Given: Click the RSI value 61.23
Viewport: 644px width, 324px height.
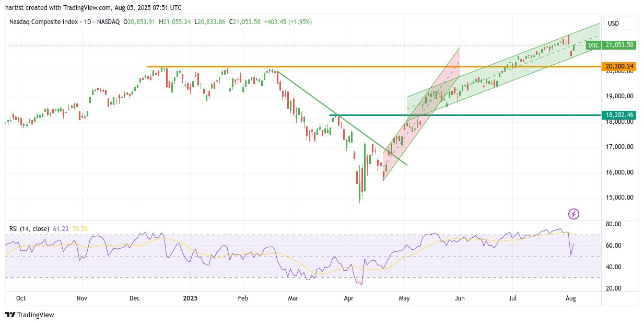Looking at the screenshot, I should (60, 228).
